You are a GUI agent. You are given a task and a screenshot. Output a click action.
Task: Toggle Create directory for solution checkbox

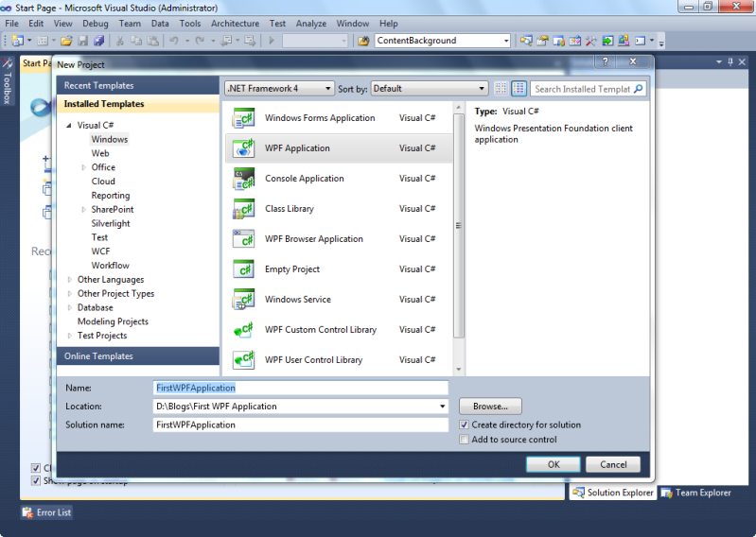[x=464, y=424]
